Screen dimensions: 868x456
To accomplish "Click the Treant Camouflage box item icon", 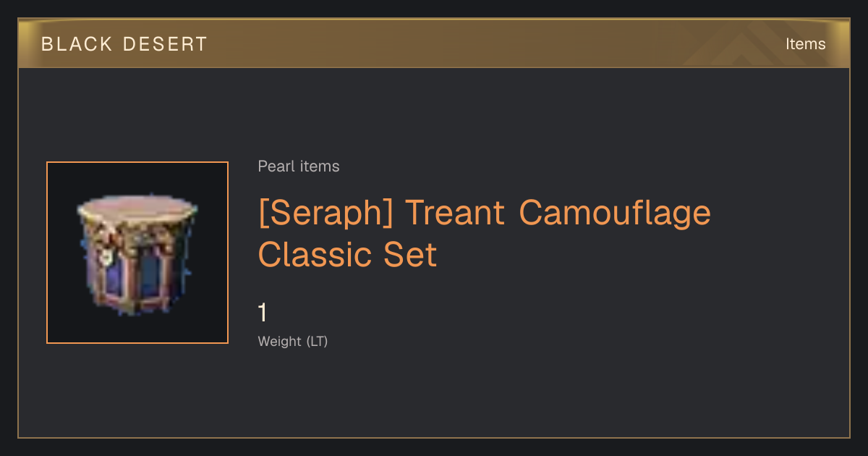I will pyautogui.click(x=137, y=253).
